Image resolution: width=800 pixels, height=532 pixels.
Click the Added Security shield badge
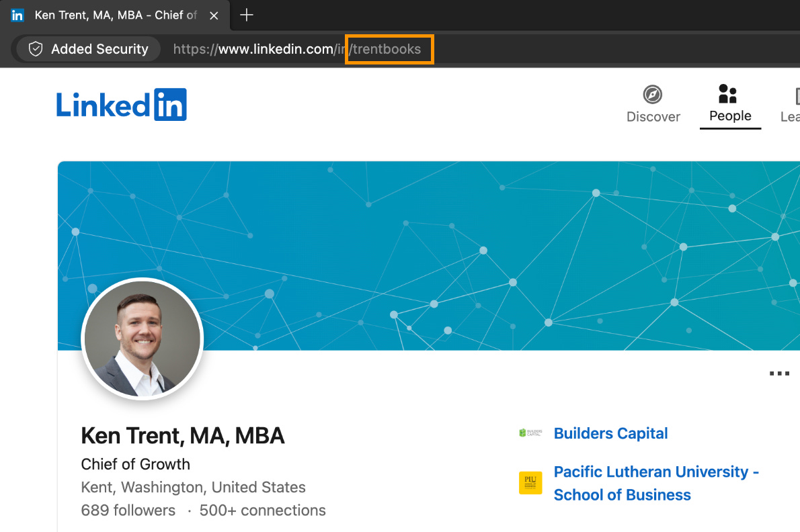tap(88, 49)
